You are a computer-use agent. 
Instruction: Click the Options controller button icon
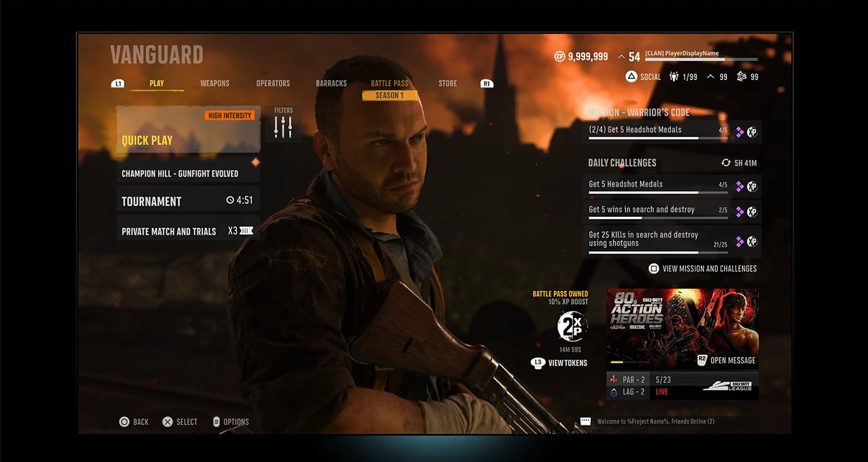(216, 422)
